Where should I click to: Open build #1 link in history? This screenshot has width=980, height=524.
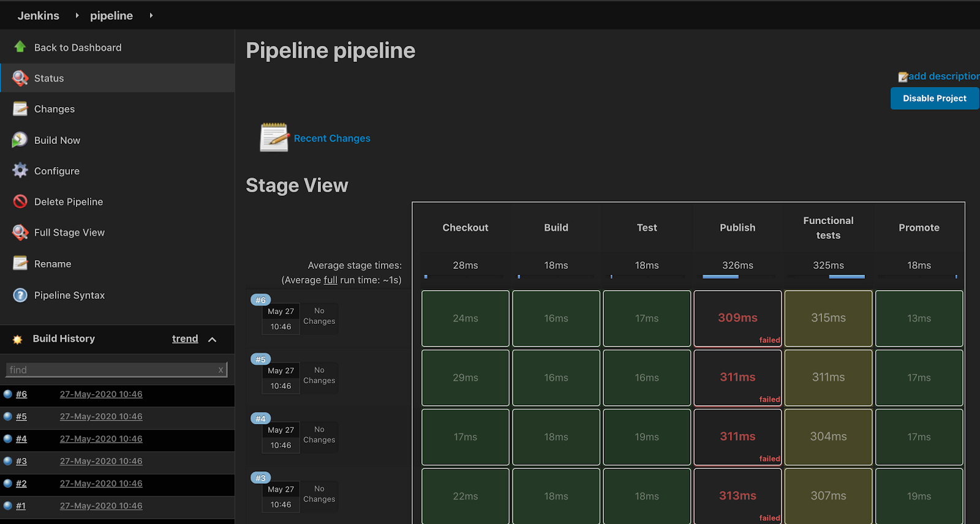(21, 506)
